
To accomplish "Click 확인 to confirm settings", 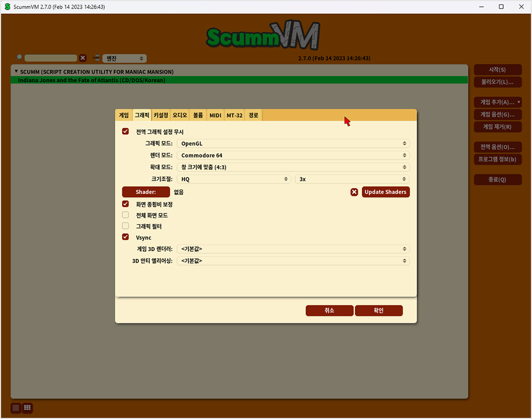I will [379, 310].
